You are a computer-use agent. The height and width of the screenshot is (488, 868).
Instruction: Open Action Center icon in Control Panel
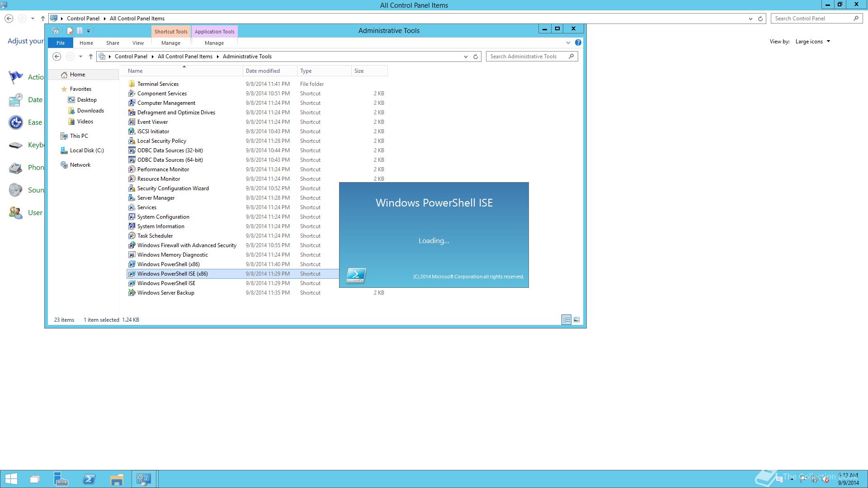coord(16,77)
